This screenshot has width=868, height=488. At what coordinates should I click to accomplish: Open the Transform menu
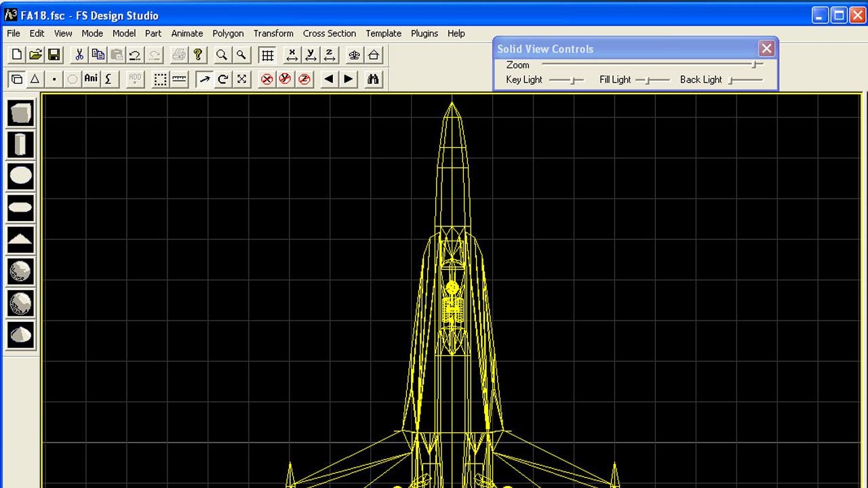point(273,33)
